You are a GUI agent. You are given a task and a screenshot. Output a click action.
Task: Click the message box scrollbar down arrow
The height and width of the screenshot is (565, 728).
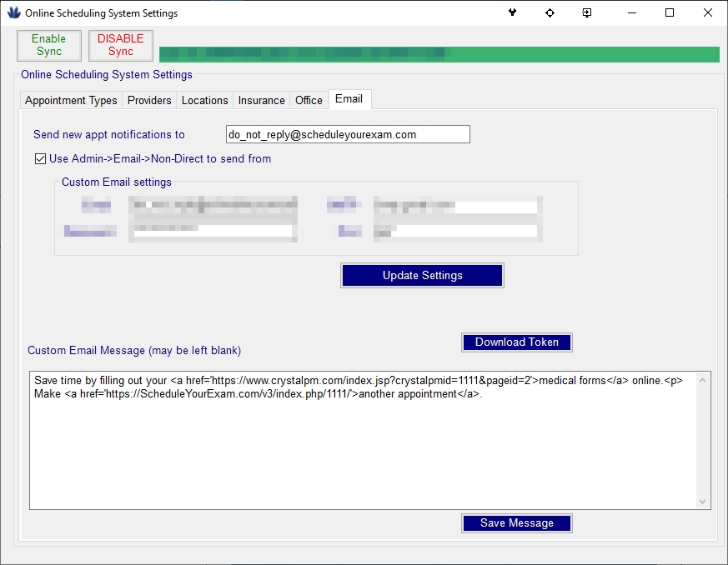[701, 501]
